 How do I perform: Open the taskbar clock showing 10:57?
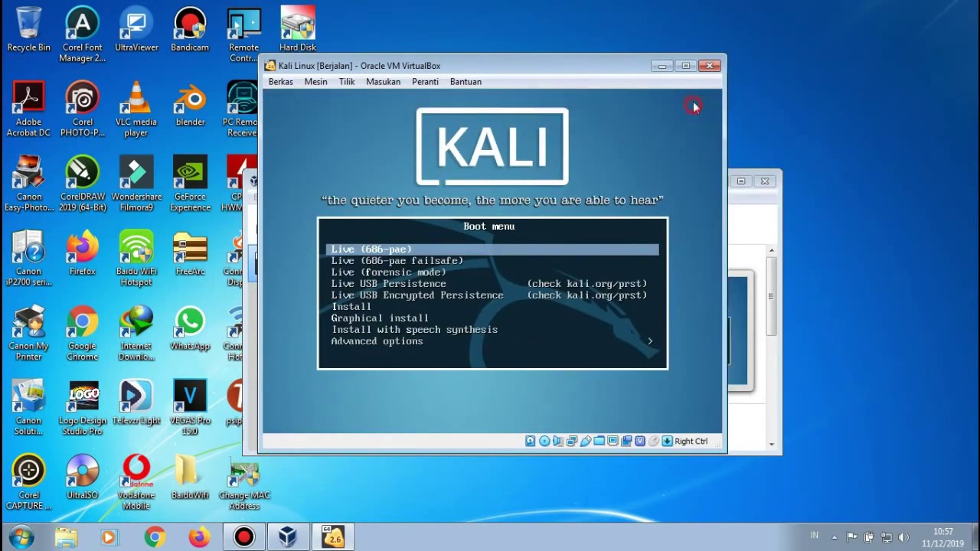(943, 537)
